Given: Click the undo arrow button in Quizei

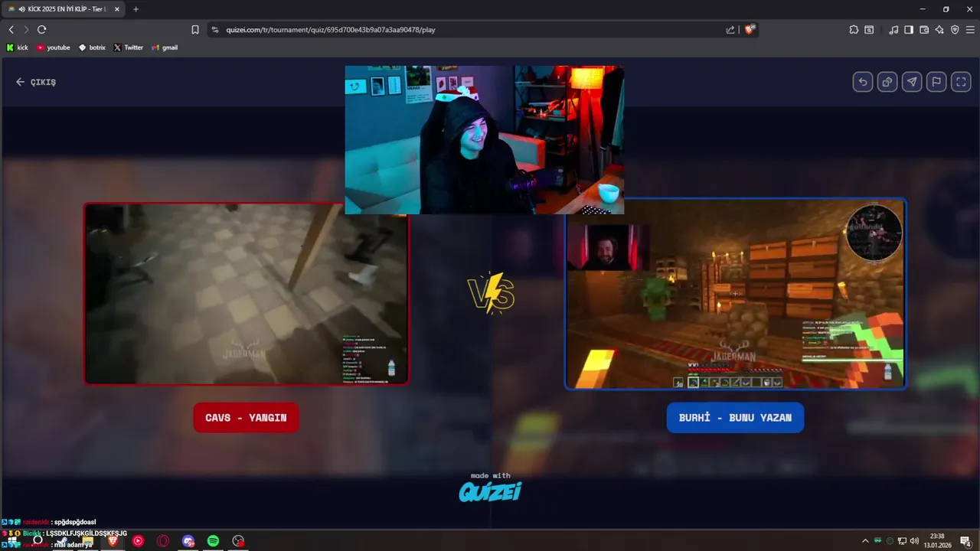Looking at the screenshot, I should pos(863,82).
